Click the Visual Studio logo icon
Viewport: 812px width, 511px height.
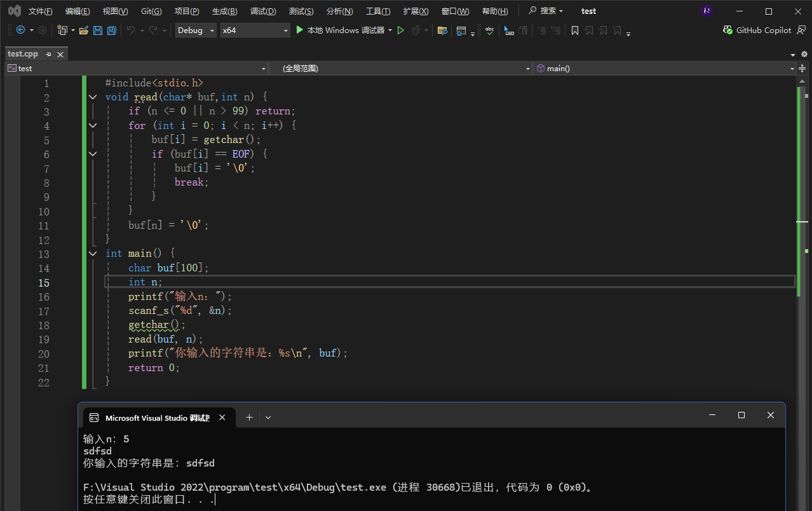pos(14,11)
